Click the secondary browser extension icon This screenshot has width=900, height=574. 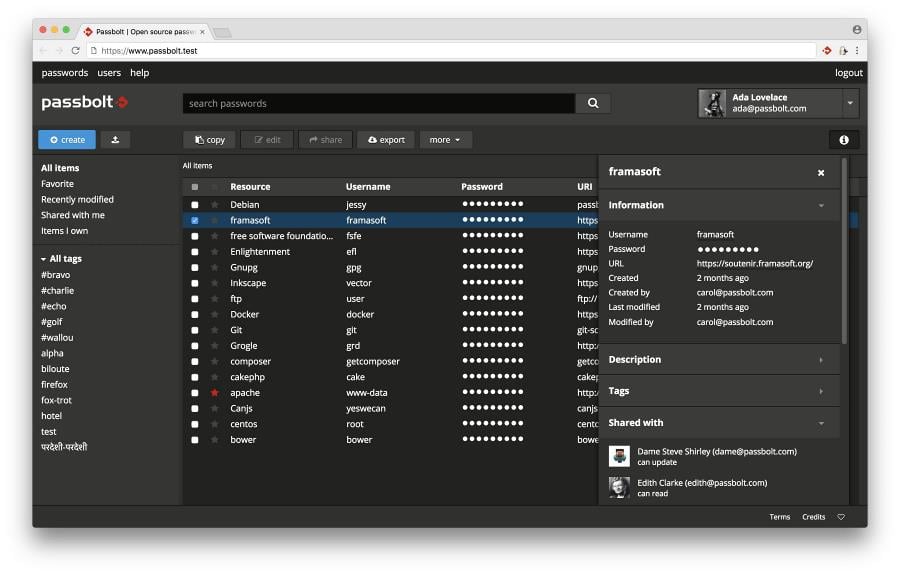(843, 51)
